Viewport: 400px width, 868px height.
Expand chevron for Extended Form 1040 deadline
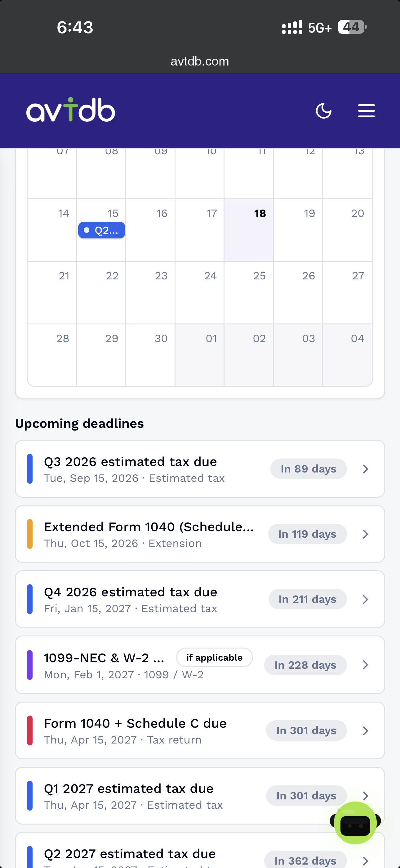pos(365,534)
